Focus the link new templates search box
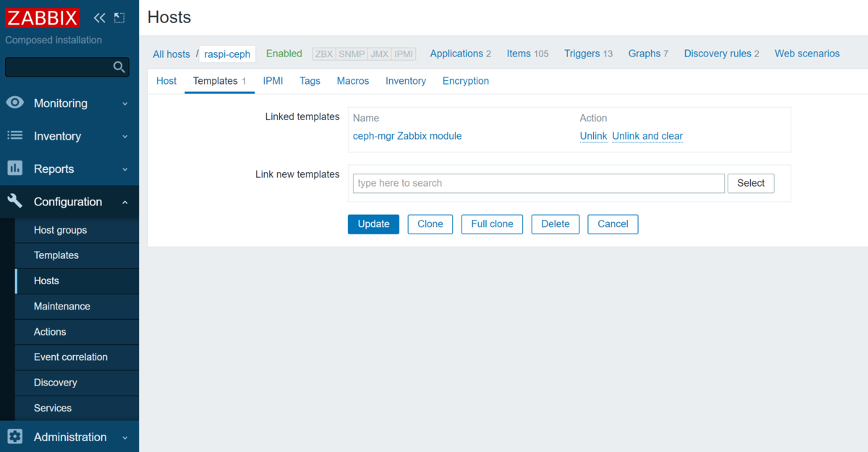This screenshot has height=452, width=868. pyautogui.click(x=539, y=183)
